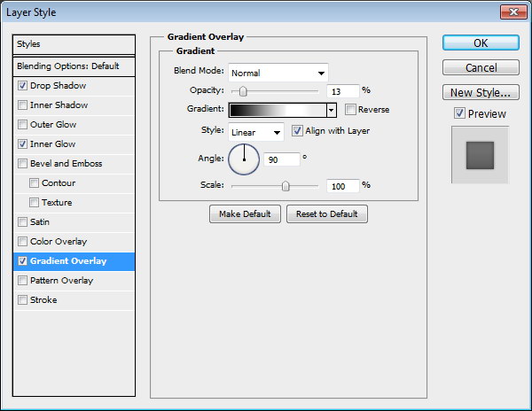Expand the gradient picker arrow

pyautogui.click(x=332, y=110)
